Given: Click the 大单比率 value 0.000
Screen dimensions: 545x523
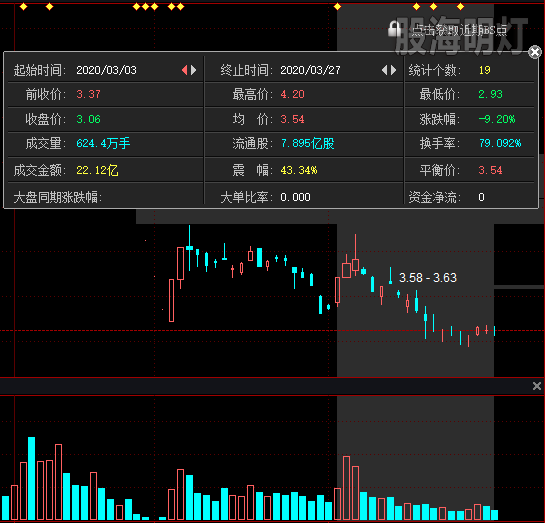Looking at the screenshot, I should (x=295, y=197).
